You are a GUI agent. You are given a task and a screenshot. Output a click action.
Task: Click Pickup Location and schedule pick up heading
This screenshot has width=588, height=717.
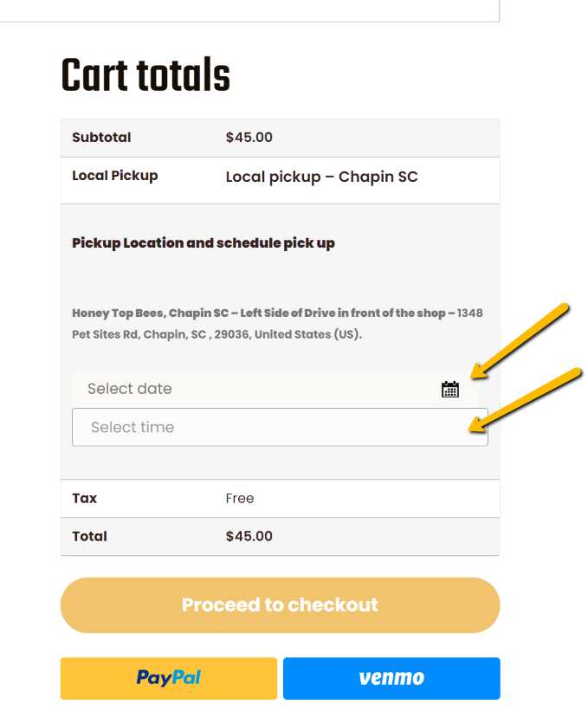pyautogui.click(x=203, y=242)
